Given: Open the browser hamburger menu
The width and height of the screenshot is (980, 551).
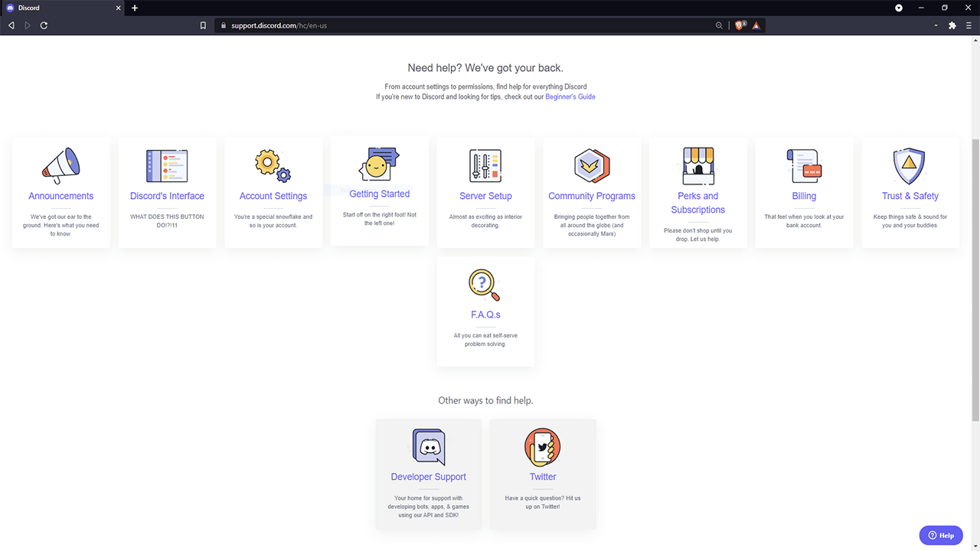Looking at the screenshot, I should point(969,25).
